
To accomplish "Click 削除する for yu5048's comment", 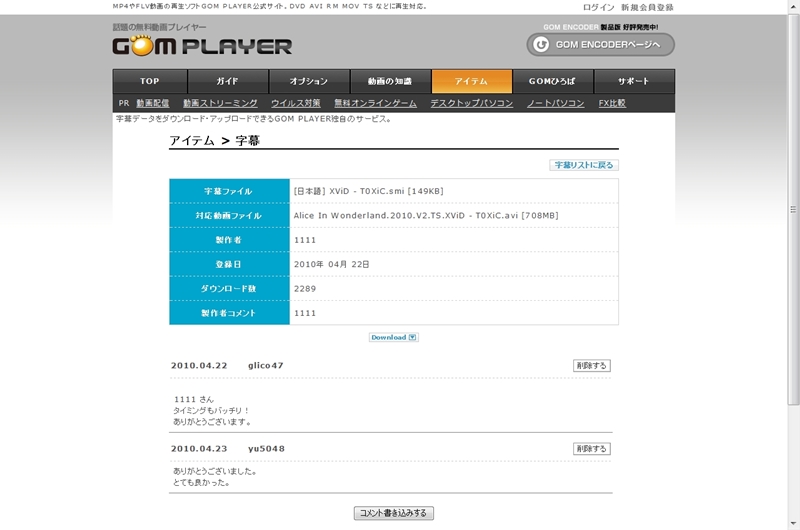I will 591,448.
